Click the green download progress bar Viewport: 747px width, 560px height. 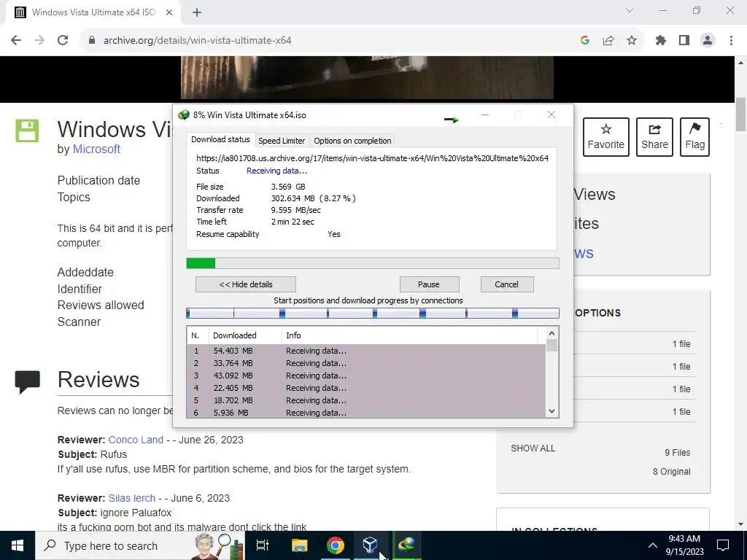point(373,263)
